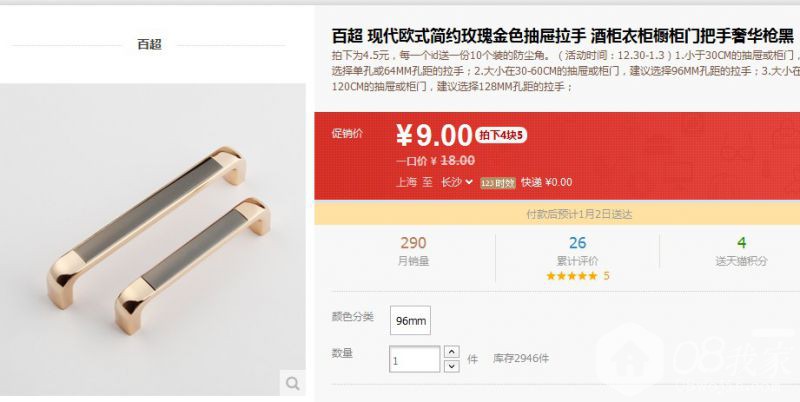Click the 上海 origin city label
Viewport: 800px width, 402px height.
pyautogui.click(x=406, y=182)
